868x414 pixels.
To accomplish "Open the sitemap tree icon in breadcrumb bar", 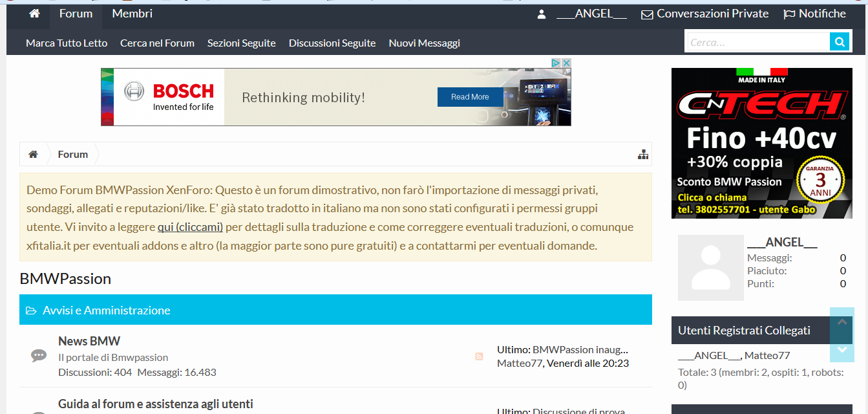I will coord(643,154).
